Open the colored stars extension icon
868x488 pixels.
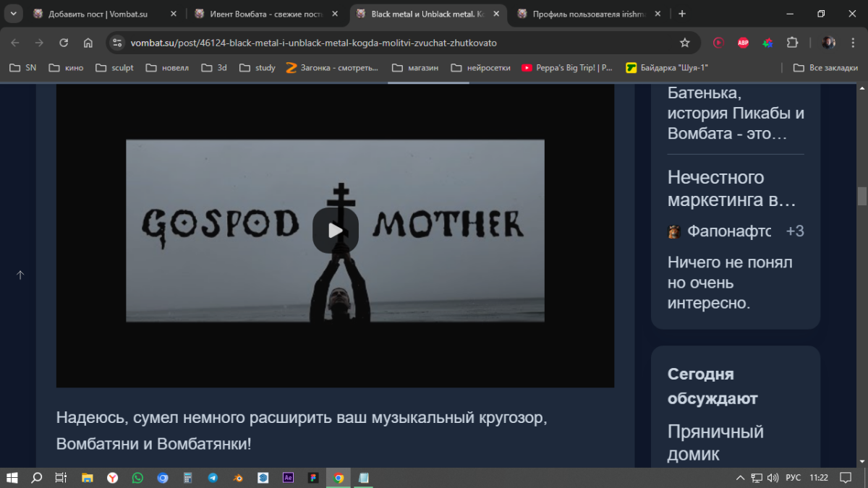point(767,43)
